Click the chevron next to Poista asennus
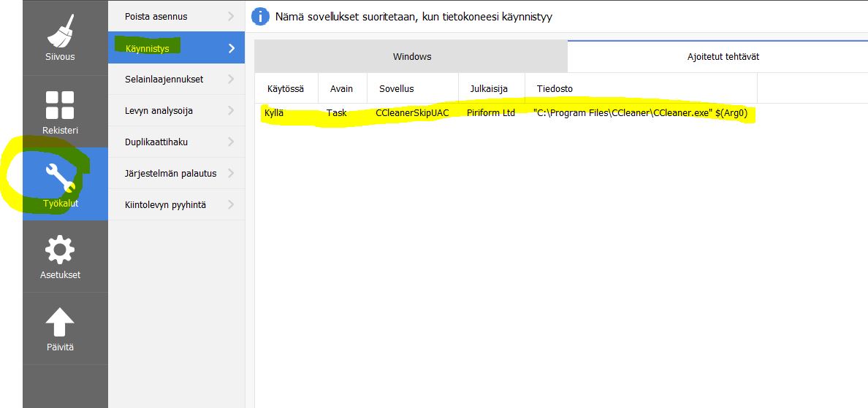Image resolution: width=868 pixels, height=408 pixels. pyautogui.click(x=231, y=17)
